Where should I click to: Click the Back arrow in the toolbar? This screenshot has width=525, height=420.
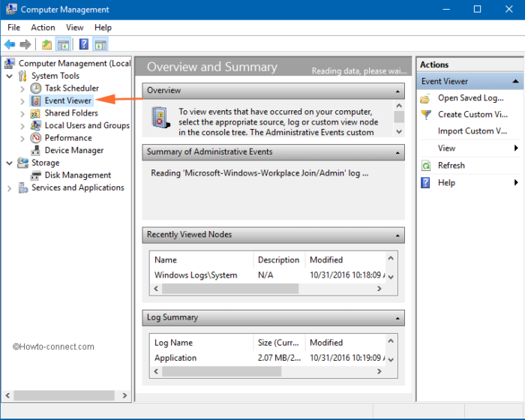pyautogui.click(x=10, y=45)
